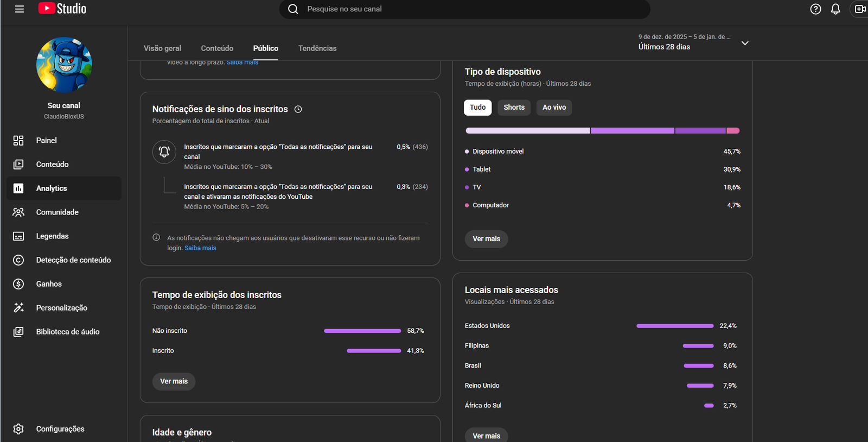Image resolution: width=868 pixels, height=442 pixels.
Task: Expand the Últimos 28 dias date range dropdown
Action: (x=745, y=43)
